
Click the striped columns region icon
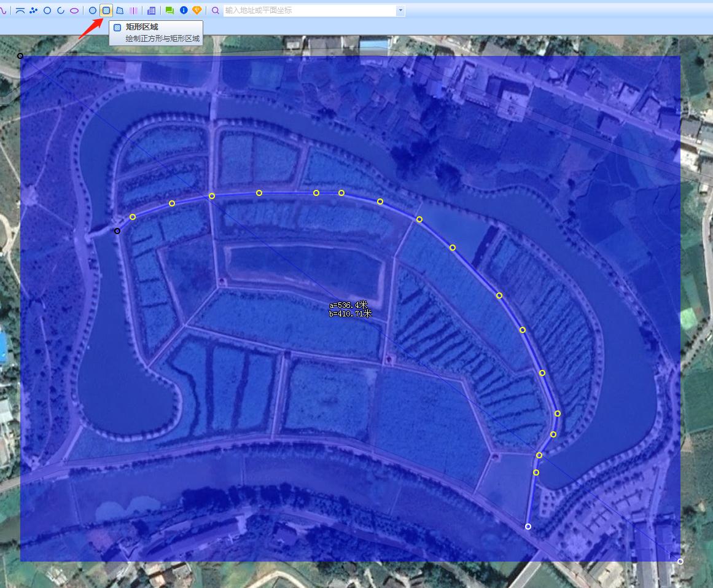click(133, 10)
